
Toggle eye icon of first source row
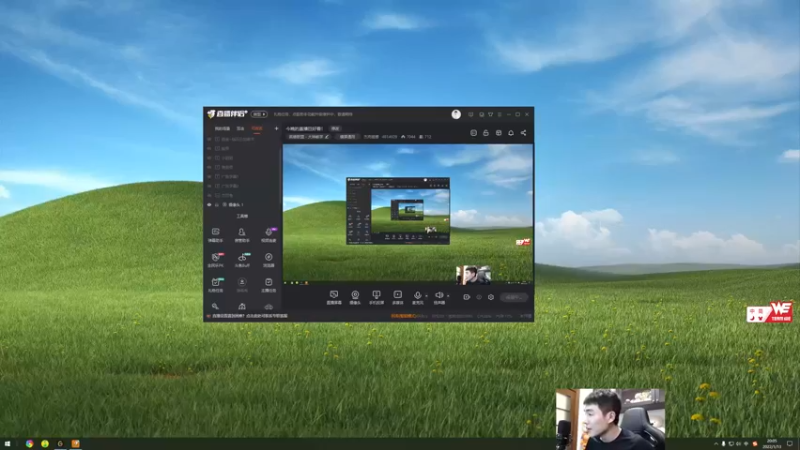(x=209, y=139)
